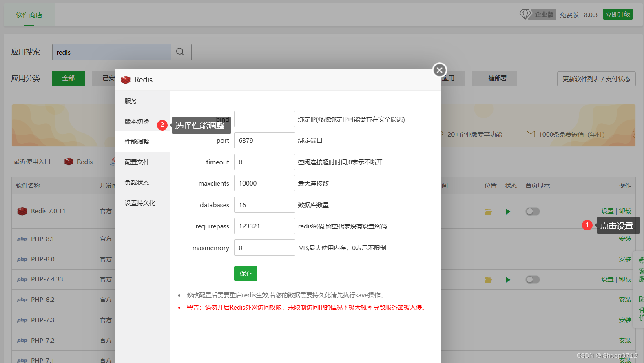Click the 软件名称 column header

28,185
